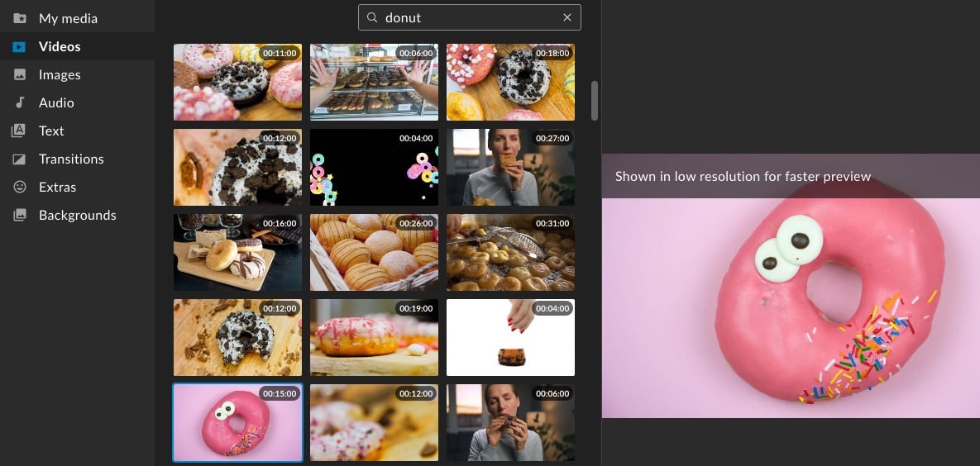980x466 pixels.
Task: Click the Images picture icon
Action: pos(20,75)
